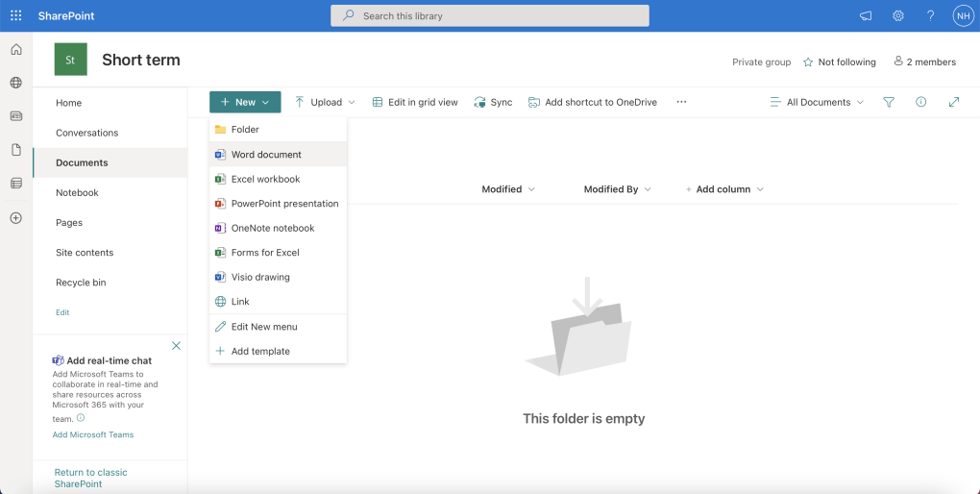The width and height of the screenshot is (980, 494).
Task: Click the Excel workbook icon in menu
Action: pos(220,179)
